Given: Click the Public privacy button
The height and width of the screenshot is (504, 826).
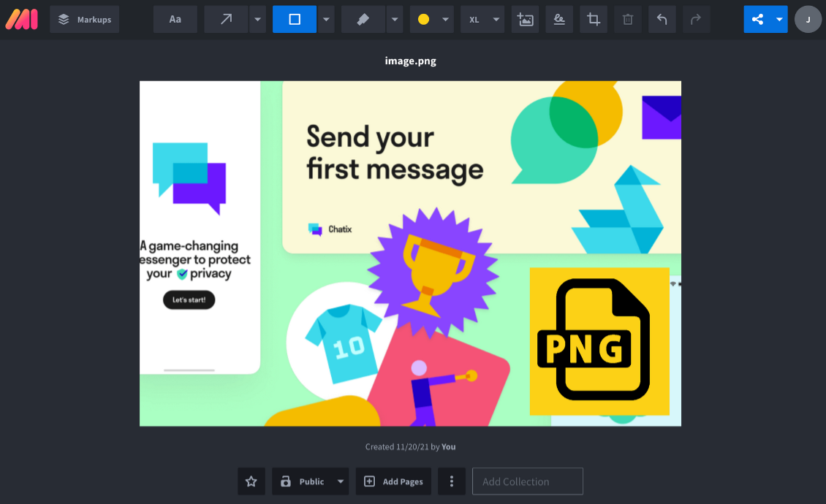Looking at the screenshot, I should pos(303,481).
